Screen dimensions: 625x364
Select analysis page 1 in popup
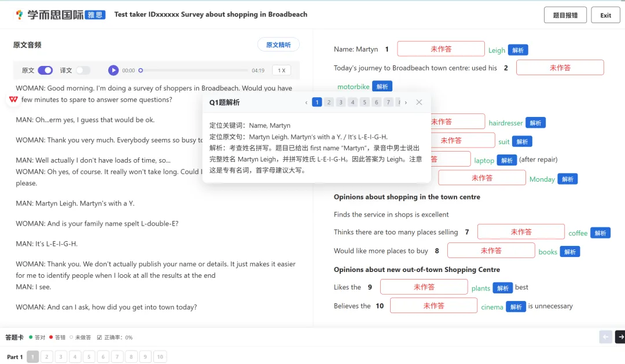pyautogui.click(x=317, y=102)
